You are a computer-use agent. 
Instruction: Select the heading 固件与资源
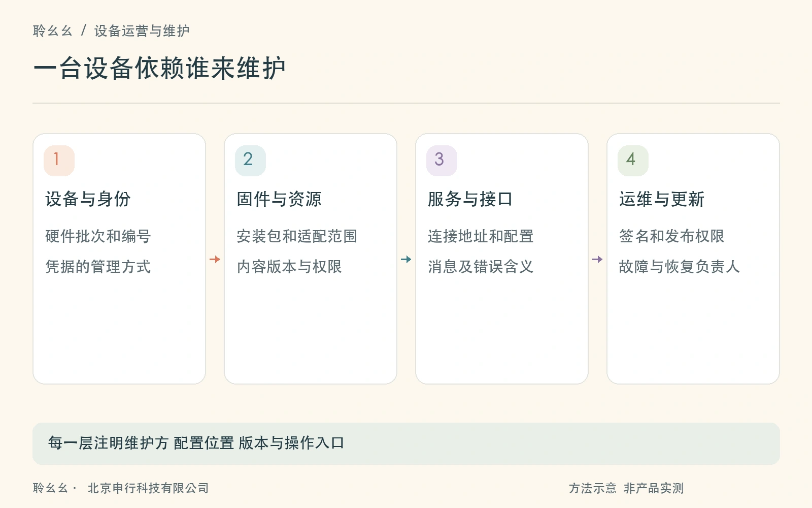coord(279,199)
